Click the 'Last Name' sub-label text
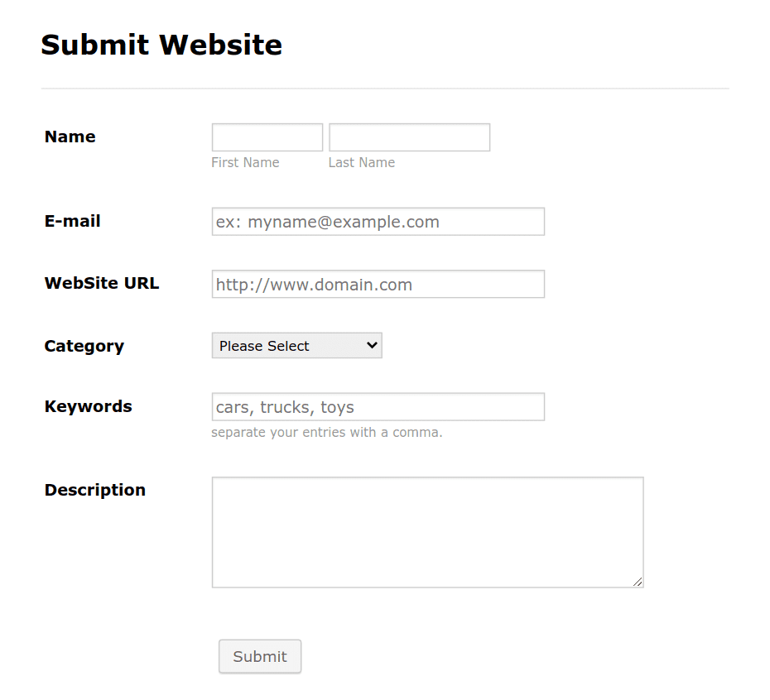 tap(362, 162)
